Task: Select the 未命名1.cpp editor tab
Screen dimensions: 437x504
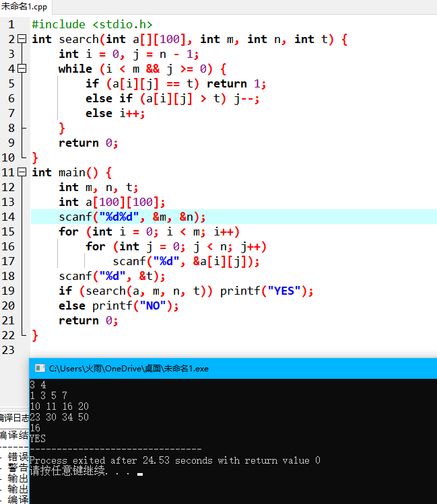Action: (24, 7)
